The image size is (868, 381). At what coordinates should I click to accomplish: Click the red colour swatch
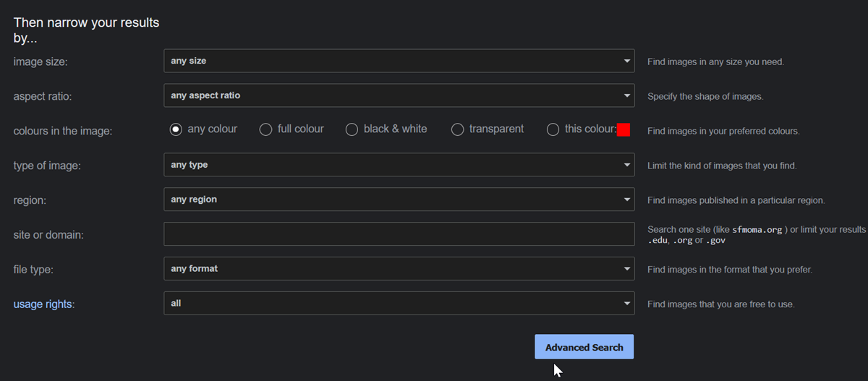pyautogui.click(x=624, y=129)
